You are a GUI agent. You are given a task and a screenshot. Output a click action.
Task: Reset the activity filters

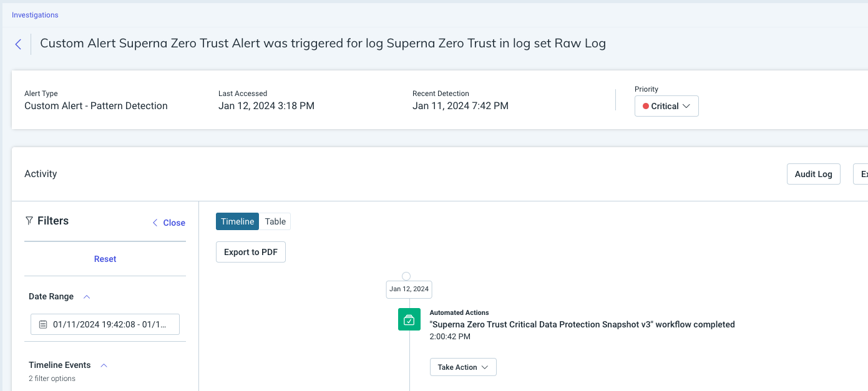(104, 259)
